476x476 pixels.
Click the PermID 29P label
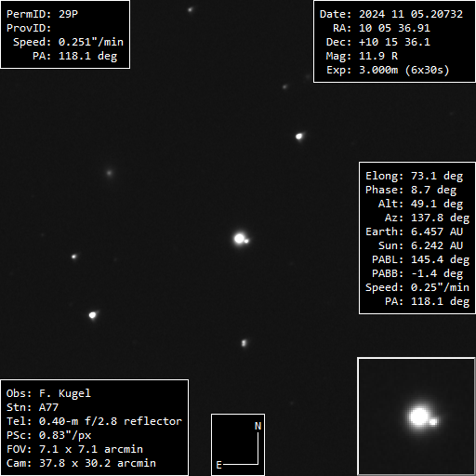(42, 14)
